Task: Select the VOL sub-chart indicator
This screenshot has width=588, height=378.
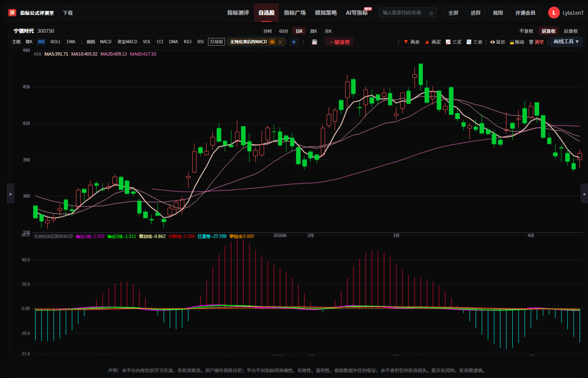Action: click(x=147, y=42)
